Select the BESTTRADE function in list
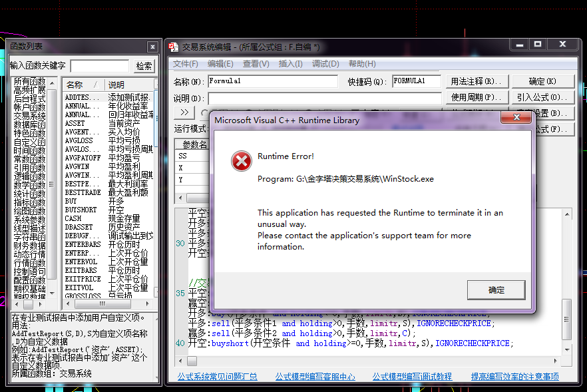The width and height of the screenshot is (587, 392). [x=83, y=192]
